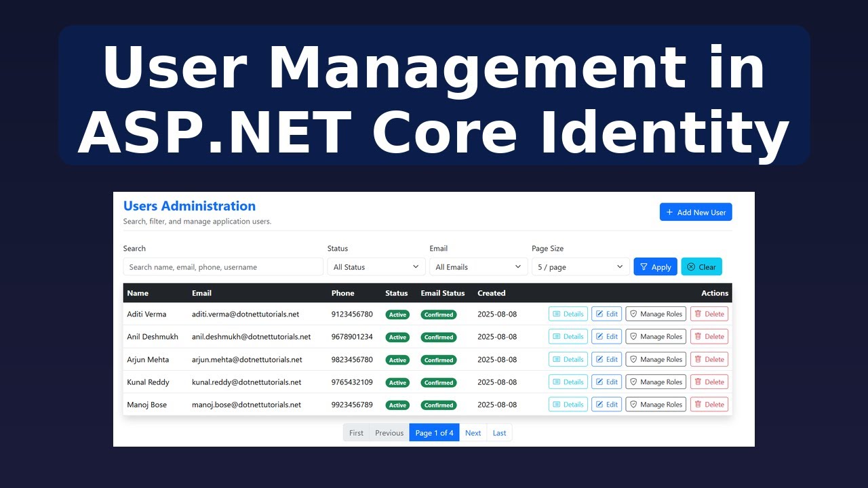Click the trash icon in Arjun Mehta row
Screen dimensions: 868x488
click(698, 359)
